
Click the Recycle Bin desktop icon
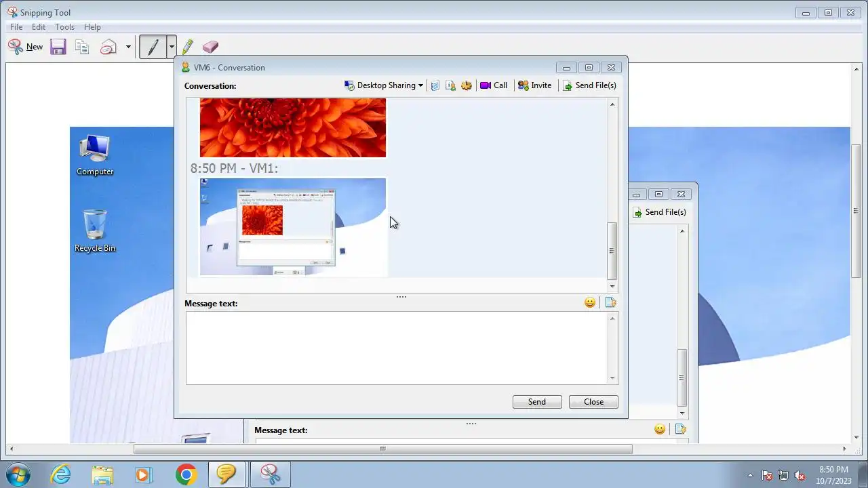95,231
